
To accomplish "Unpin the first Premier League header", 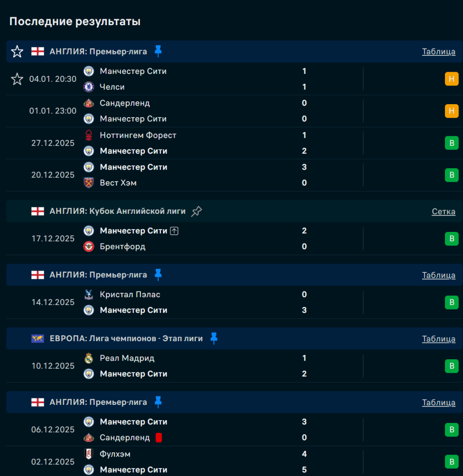I will (158, 51).
